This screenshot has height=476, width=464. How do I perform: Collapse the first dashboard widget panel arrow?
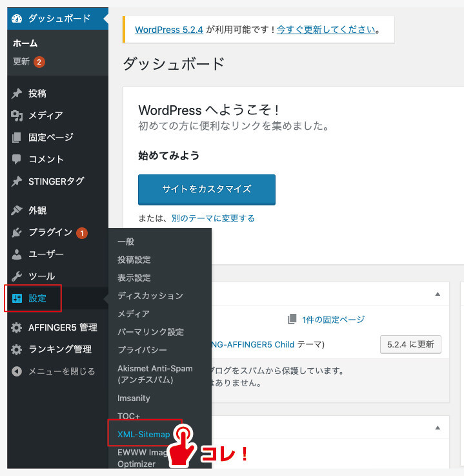pyautogui.click(x=438, y=294)
